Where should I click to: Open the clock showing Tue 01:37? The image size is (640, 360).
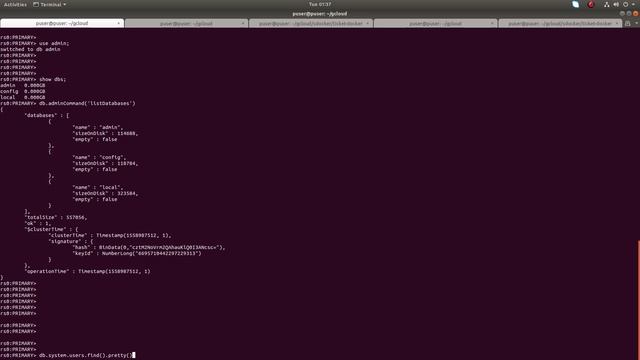(320, 4)
